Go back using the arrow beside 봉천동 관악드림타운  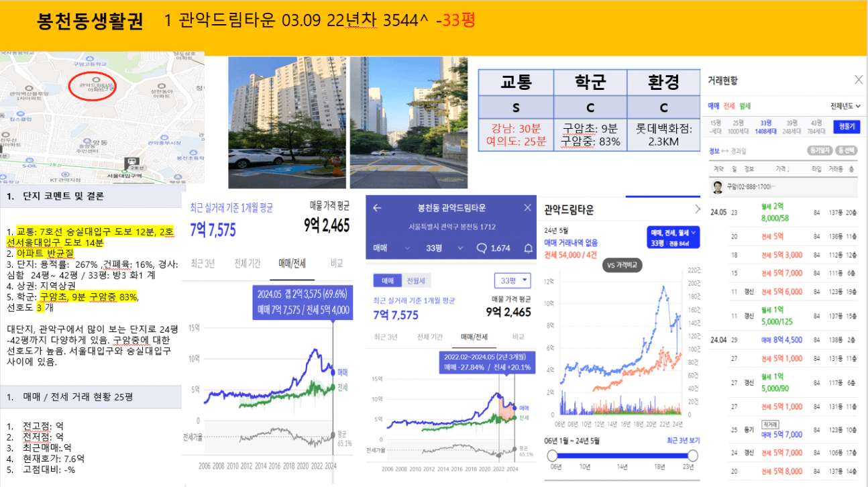click(x=377, y=208)
